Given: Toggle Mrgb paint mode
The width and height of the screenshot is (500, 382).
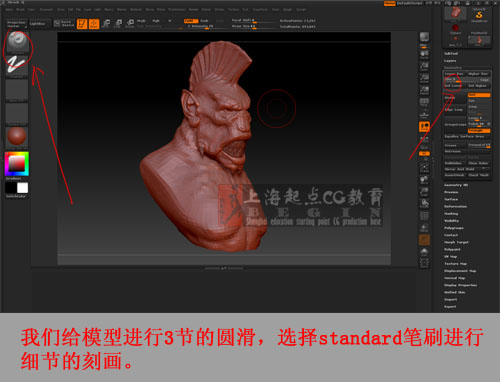Looking at the screenshot, I should click(x=141, y=21).
